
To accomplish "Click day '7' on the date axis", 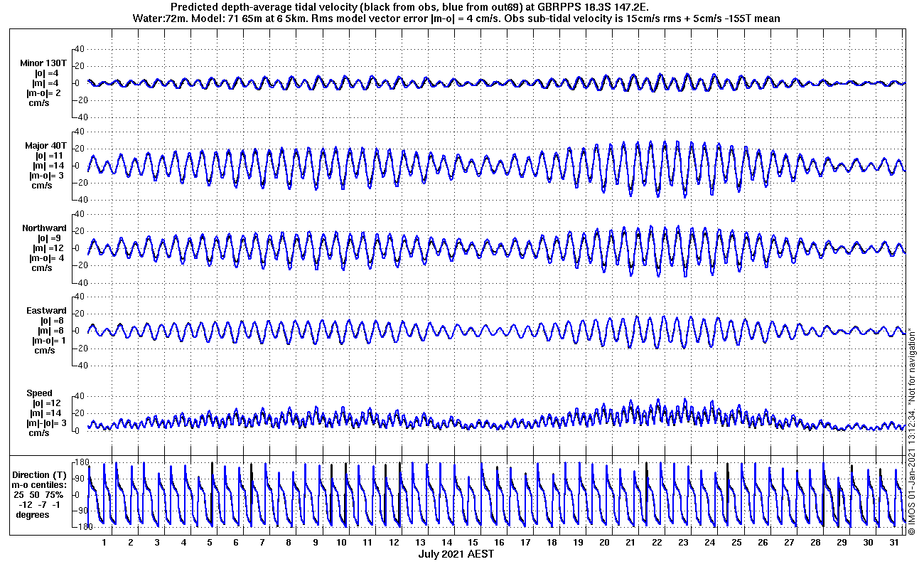I will tap(262, 542).
